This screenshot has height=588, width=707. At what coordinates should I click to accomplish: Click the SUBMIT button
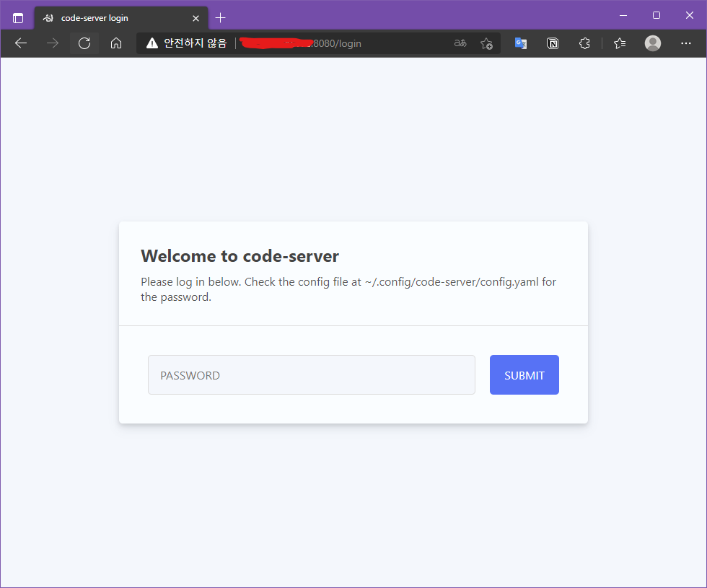[524, 374]
